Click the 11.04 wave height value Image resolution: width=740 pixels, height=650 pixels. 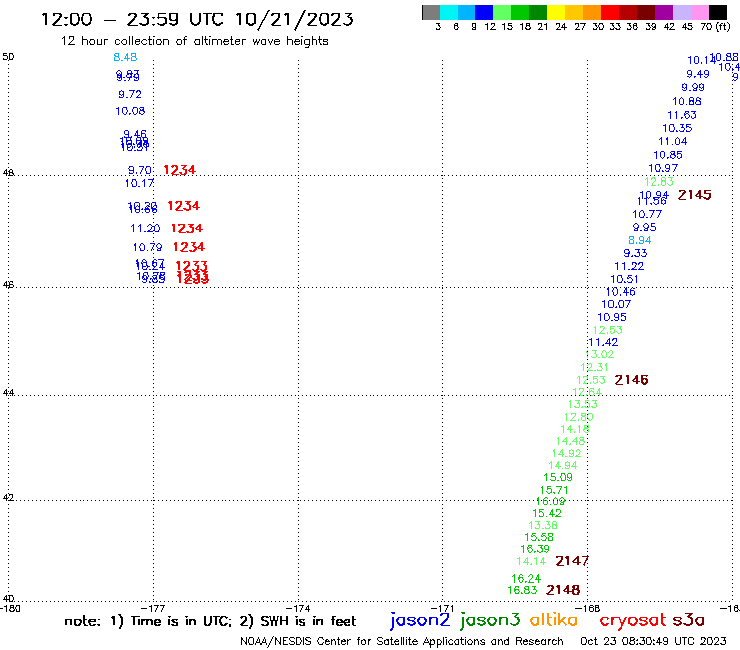point(673,142)
